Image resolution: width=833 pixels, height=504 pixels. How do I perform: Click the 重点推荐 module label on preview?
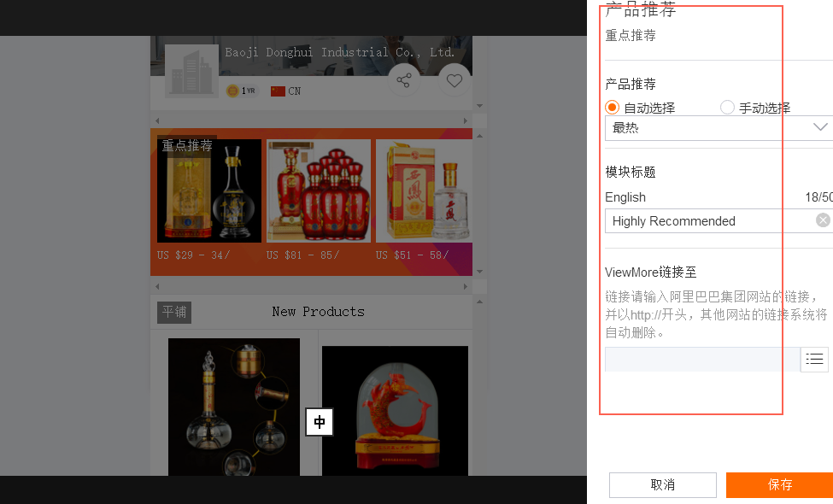point(187,145)
